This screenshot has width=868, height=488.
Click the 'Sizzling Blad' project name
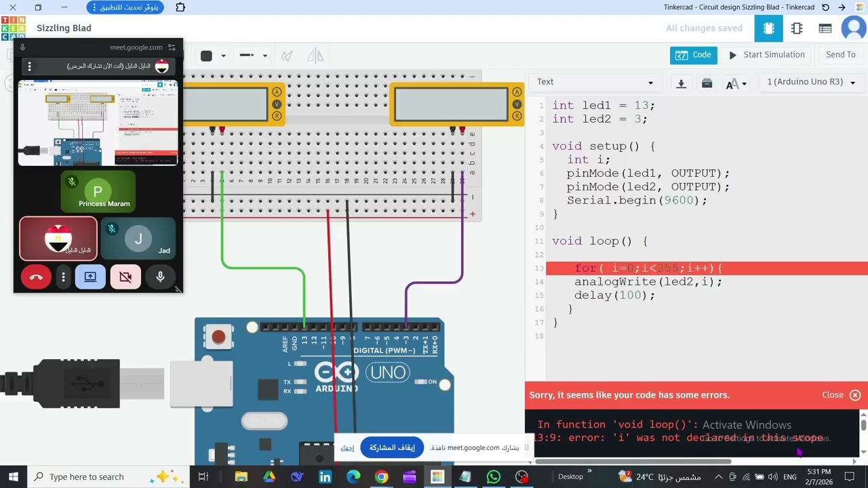coord(64,28)
